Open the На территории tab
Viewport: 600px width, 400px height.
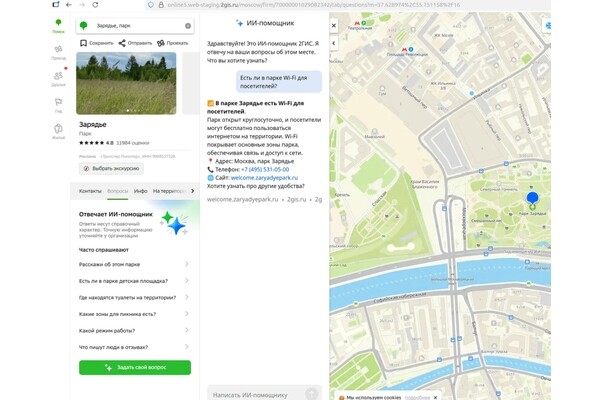pyautogui.click(x=170, y=191)
